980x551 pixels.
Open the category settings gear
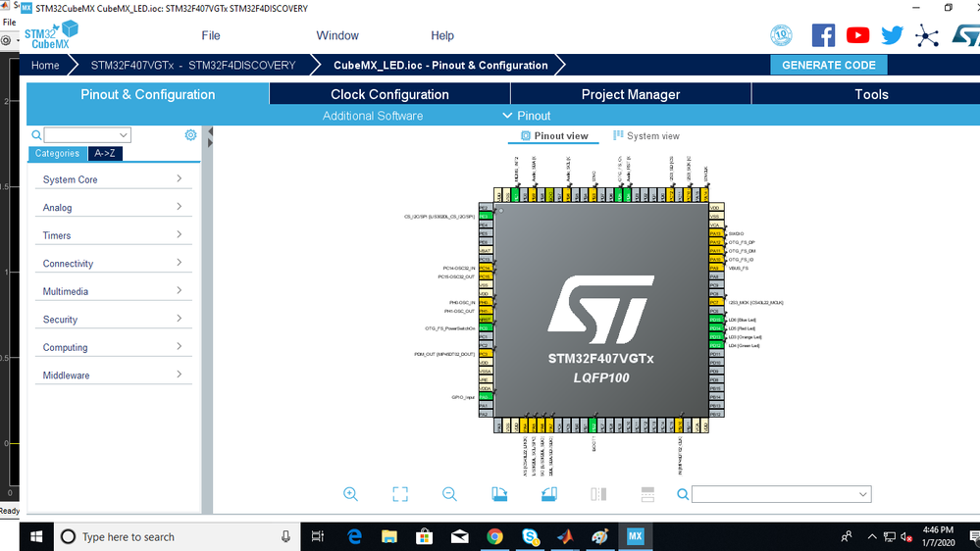[x=190, y=135]
